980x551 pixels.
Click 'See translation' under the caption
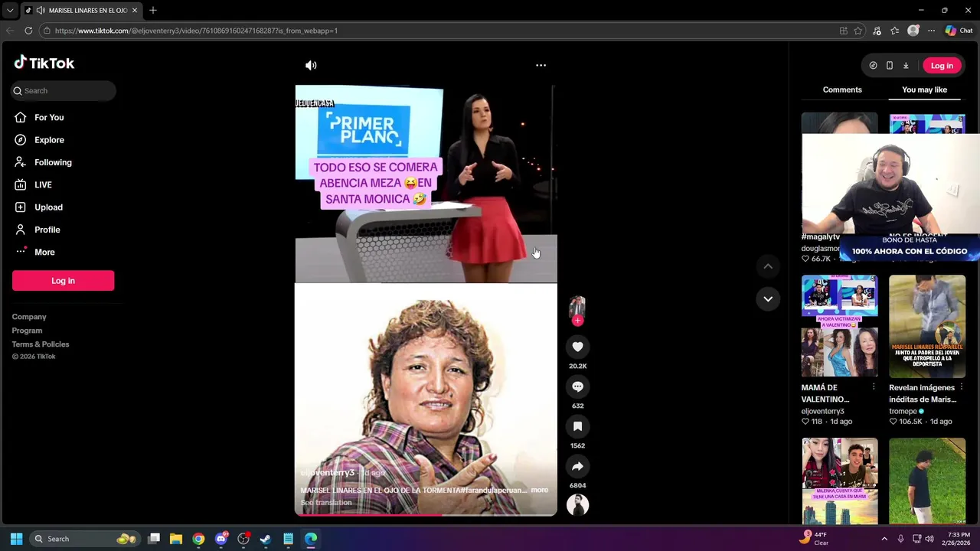pyautogui.click(x=326, y=503)
